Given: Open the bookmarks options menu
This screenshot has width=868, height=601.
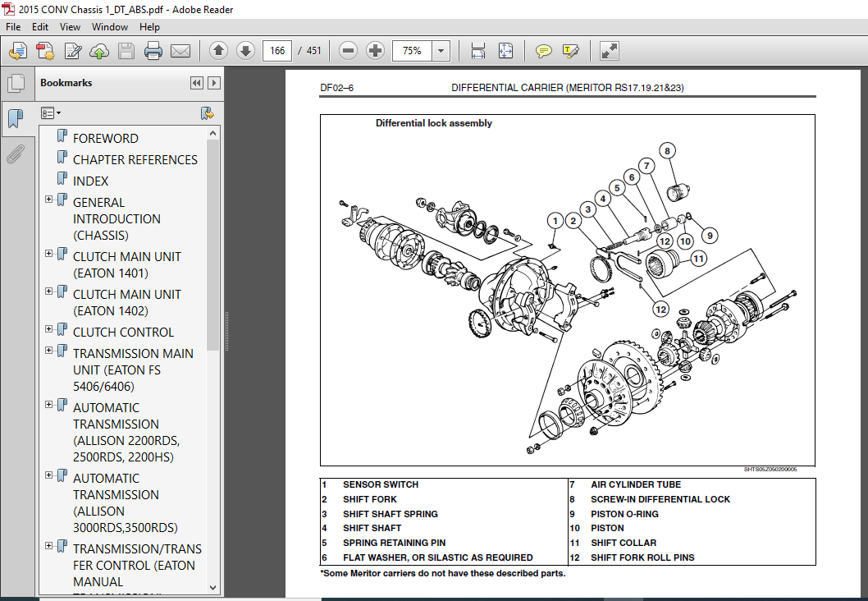Looking at the screenshot, I should [50, 113].
